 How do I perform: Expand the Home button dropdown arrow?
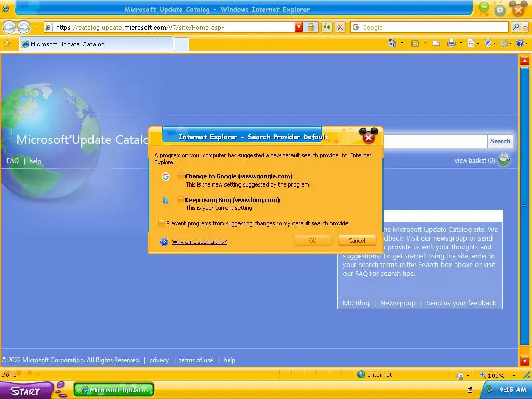point(402,43)
